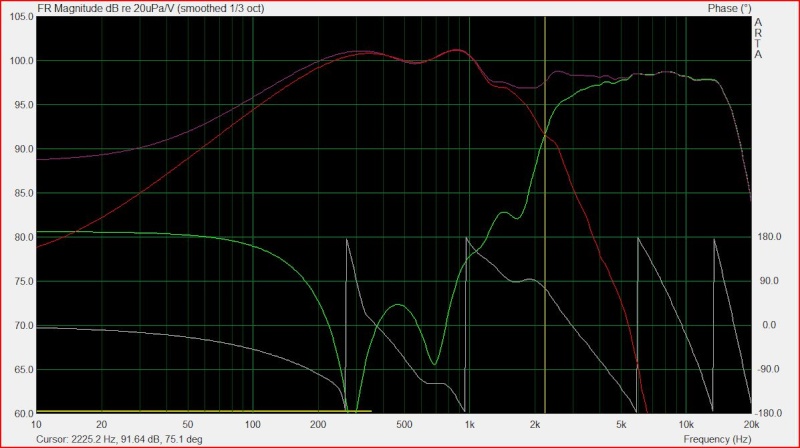Click the 20 Hz frequency axis label

coord(102,425)
